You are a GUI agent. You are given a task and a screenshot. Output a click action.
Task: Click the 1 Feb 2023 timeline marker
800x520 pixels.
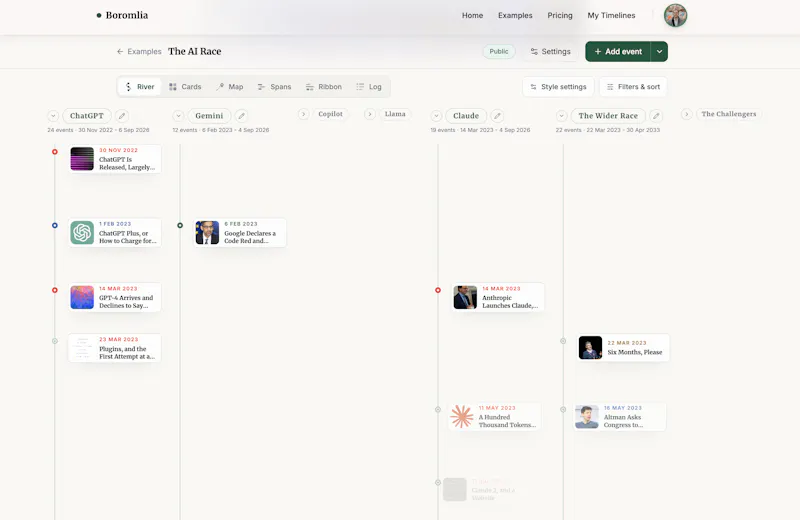click(55, 225)
